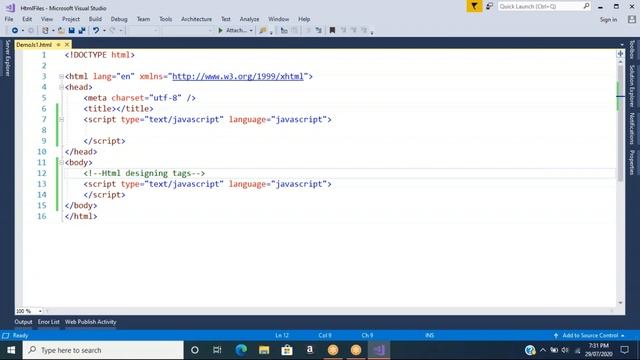This screenshot has height=360, width=640.
Task: Toggle pin on DemoJs1.html tab
Action: [59, 44]
